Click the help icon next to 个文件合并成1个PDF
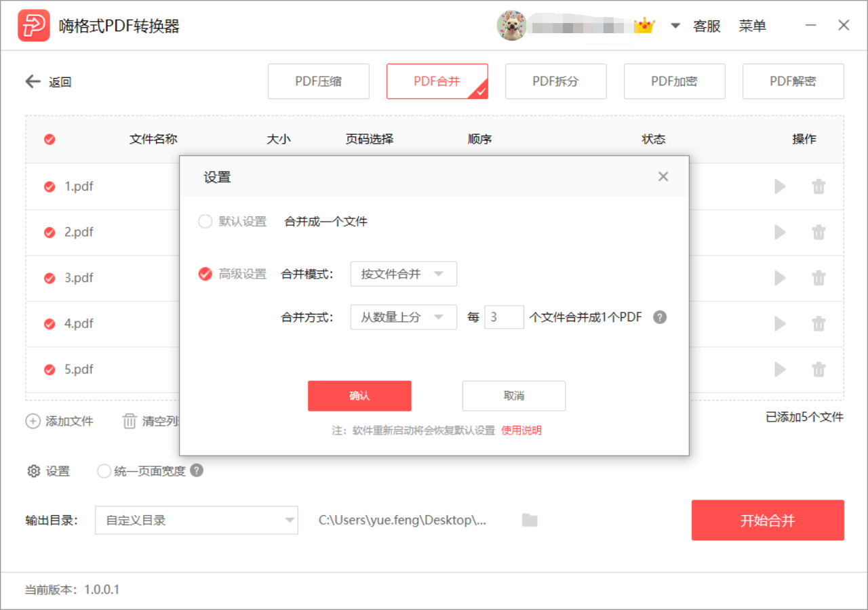 click(660, 317)
